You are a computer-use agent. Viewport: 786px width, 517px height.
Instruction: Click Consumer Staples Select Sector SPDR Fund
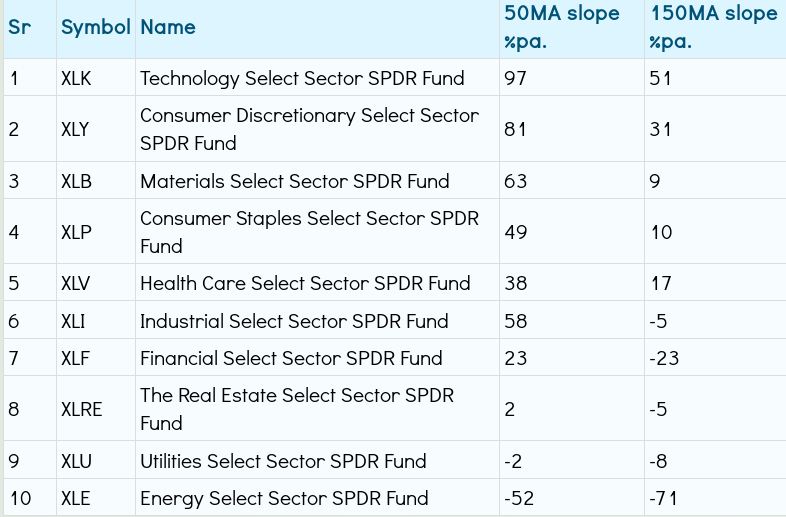[x=309, y=232]
